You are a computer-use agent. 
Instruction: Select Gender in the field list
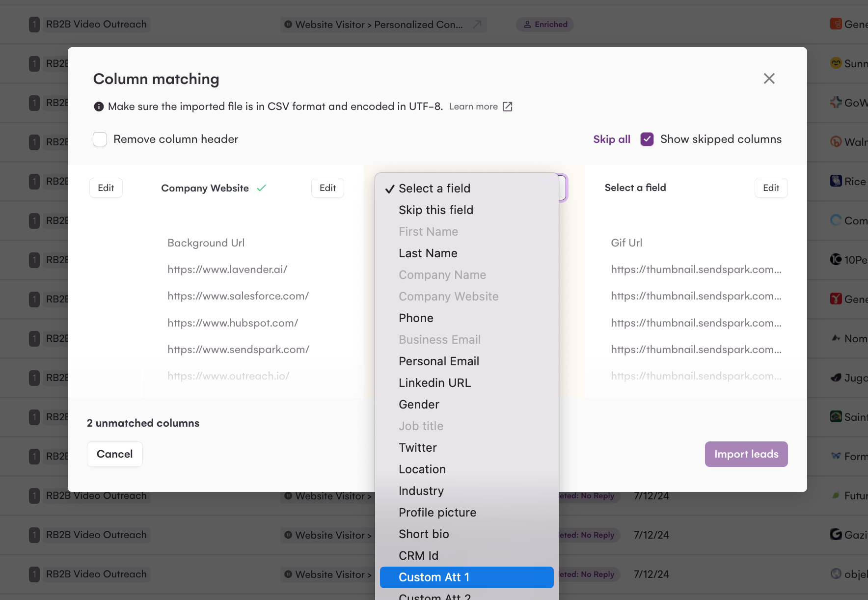tap(466, 405)
